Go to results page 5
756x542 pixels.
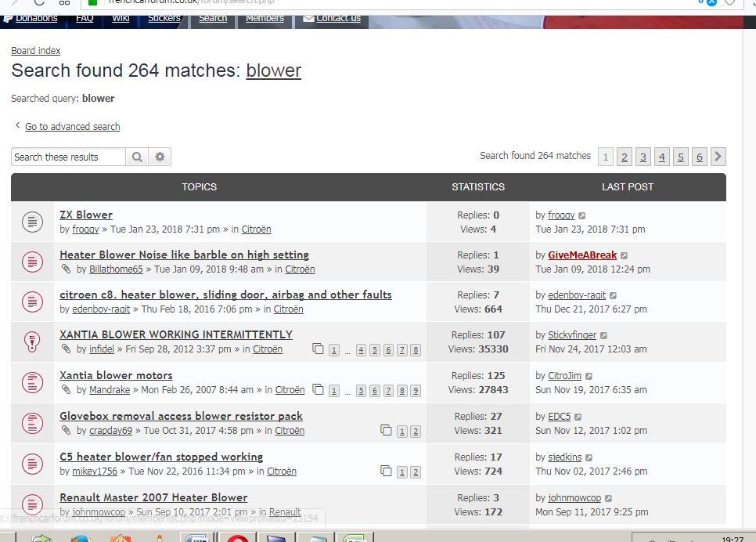click(x=680, y=157)
